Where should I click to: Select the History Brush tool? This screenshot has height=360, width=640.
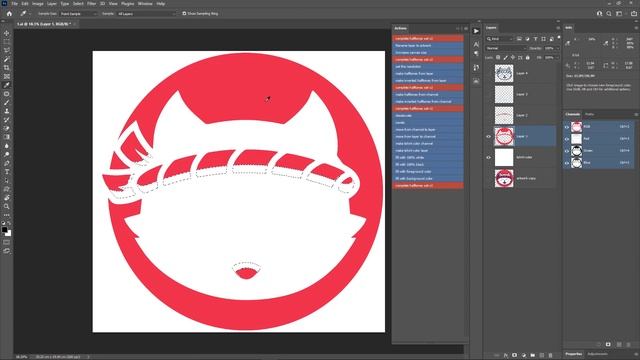coord(7,120)
